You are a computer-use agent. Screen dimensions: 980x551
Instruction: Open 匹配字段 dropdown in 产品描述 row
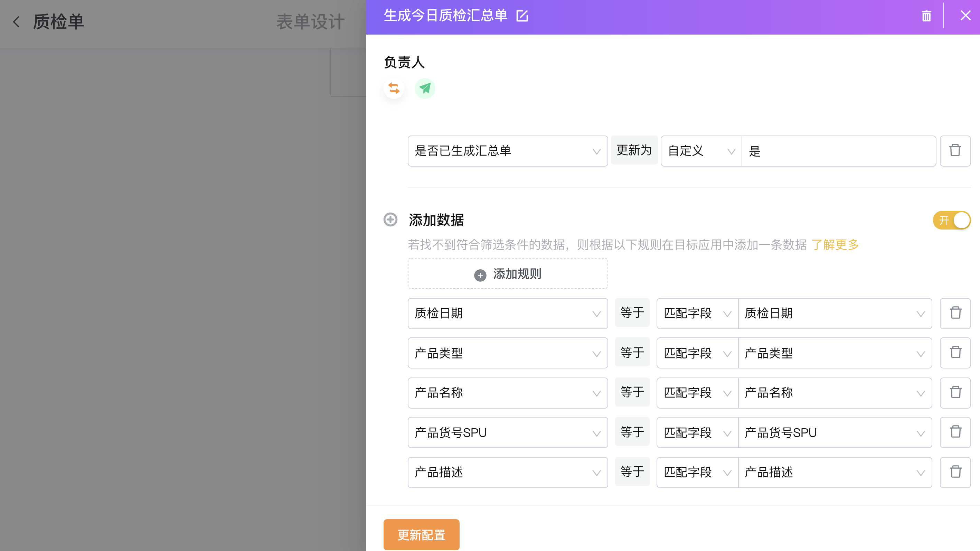coord(697,472)
